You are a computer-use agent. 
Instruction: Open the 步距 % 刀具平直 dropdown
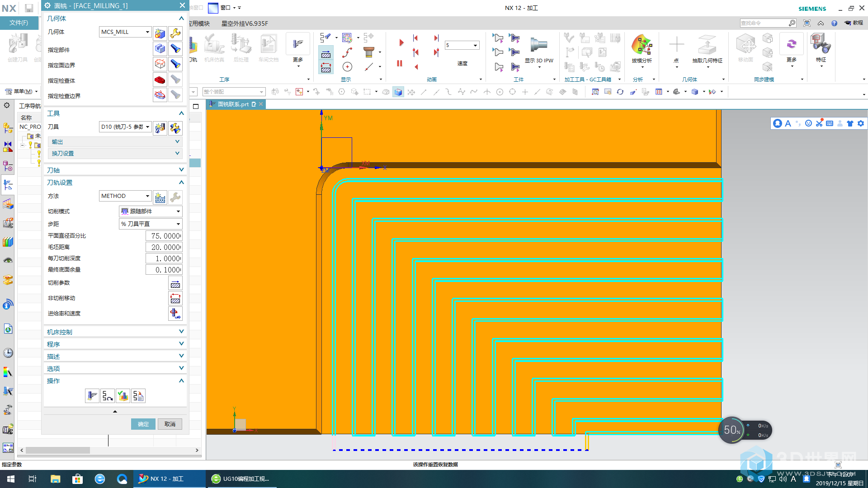[x=151, y=224]
